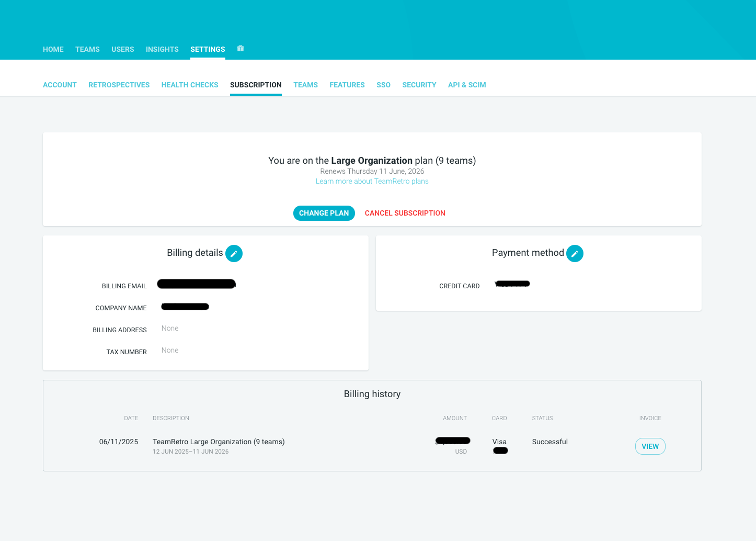
Task: Open the API & SCIM tab
Action: click(x=467, y=85)
